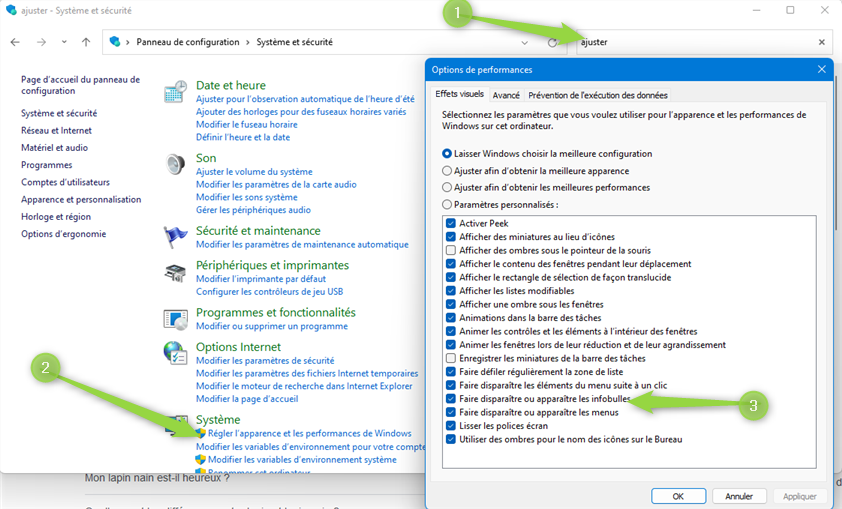The height and width of the screenshot is (509, 842).
Task: Go to Page d'accueil du panneau de configuration
Action: pos(80,85)
